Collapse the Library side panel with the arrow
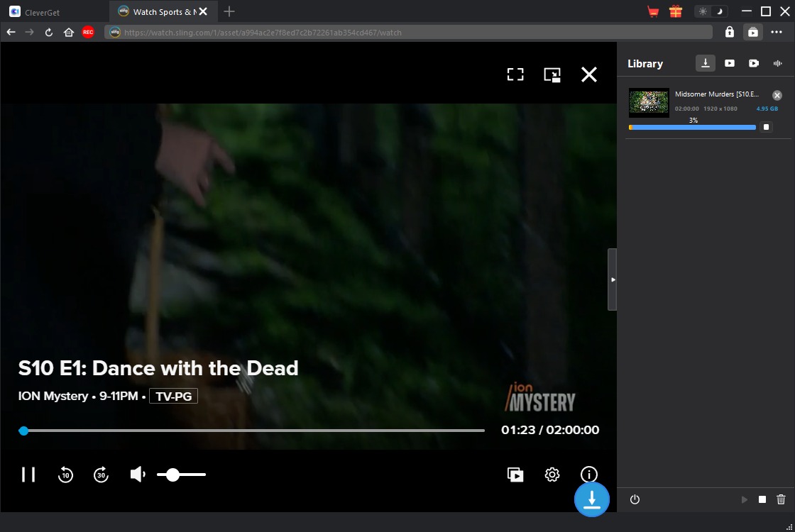The height and width of the screenshot is (532, 795). tap(613, 279)
